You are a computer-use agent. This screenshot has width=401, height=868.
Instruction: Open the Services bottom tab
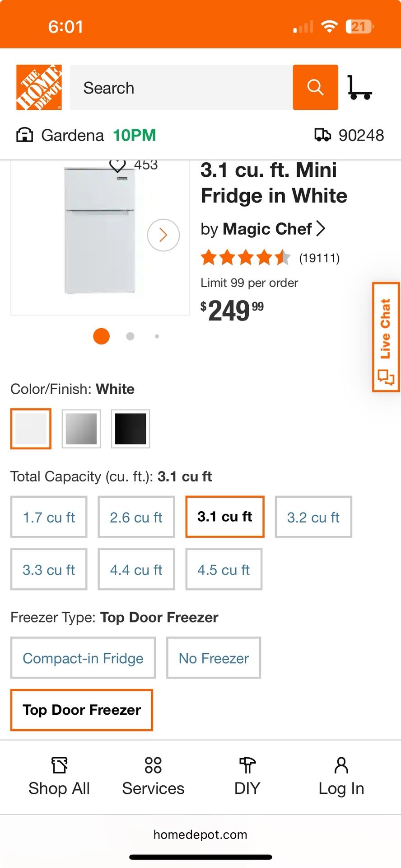pos(153,777)
